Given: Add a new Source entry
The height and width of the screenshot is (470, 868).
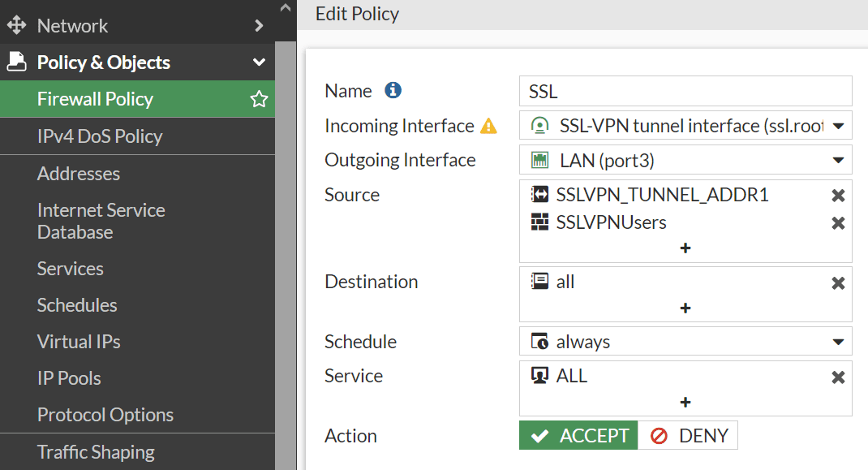Looking at the screenshot, I should pyautogui.click(x=685, y=248).
